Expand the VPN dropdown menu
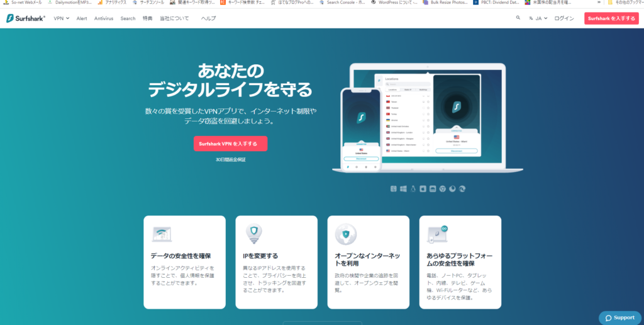Screen dimensions: 644x325 (61, 18)
